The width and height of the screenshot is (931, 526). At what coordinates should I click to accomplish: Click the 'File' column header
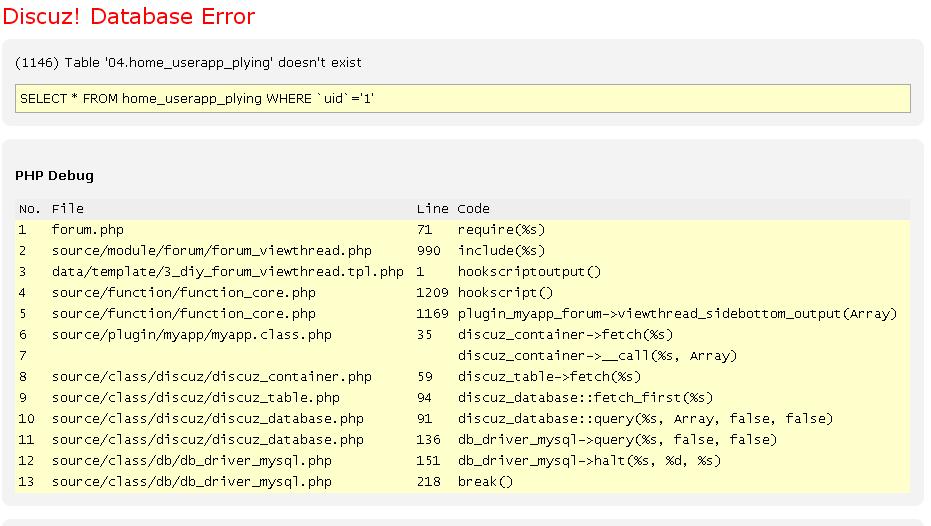pos(68,209)
